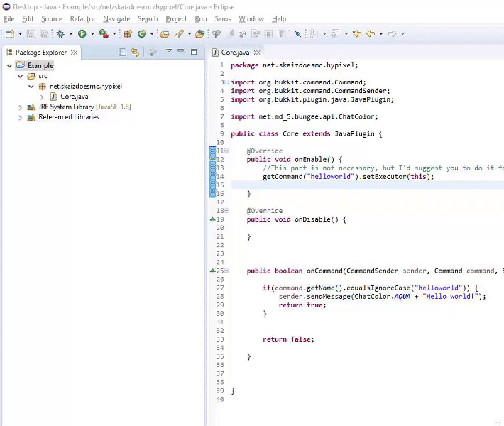Click the Run External Tools icon
Screen dimensions: 504x426
pyautogui.click(x=104, y=34)
